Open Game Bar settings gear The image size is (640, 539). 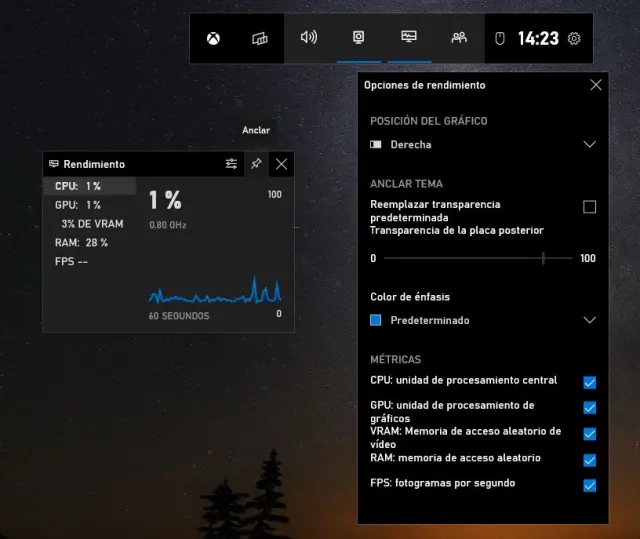click(574, 38)
